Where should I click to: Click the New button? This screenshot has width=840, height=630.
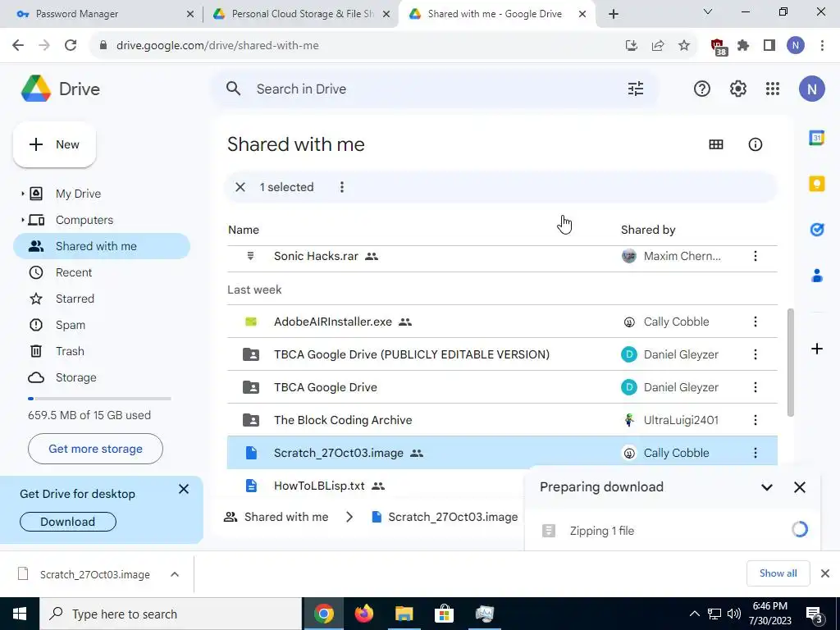[55, 144]
